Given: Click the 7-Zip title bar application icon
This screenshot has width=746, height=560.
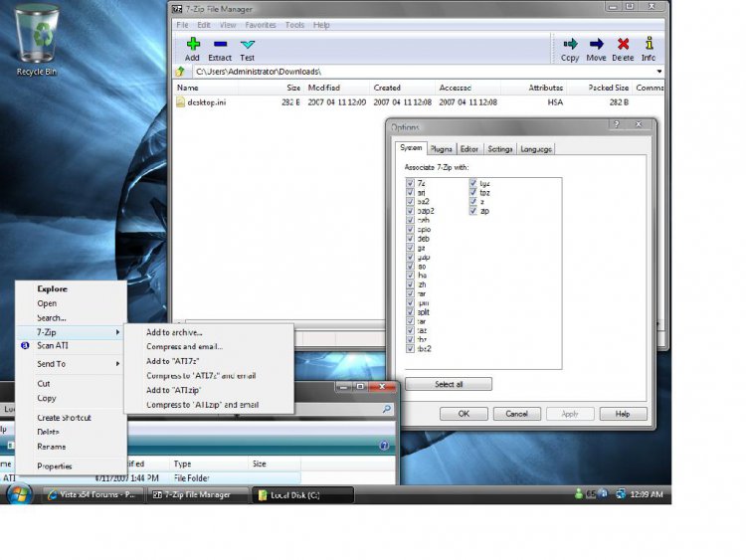Looking at the screenshot, I should 177,9.
